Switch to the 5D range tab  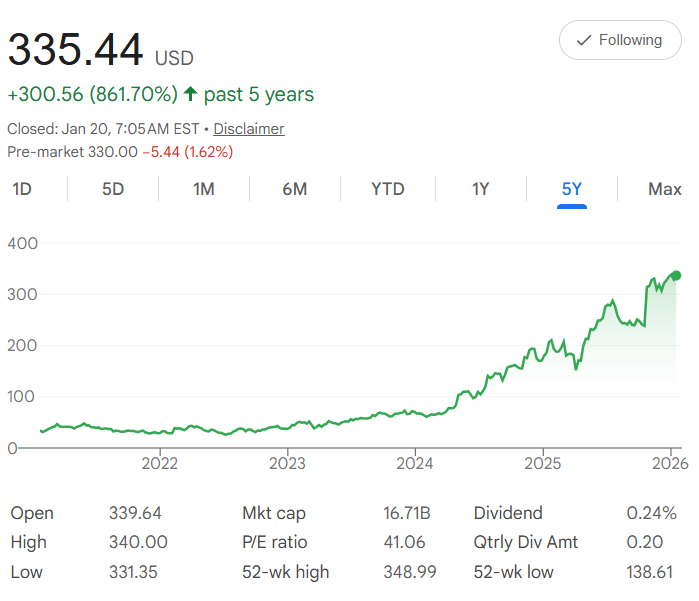113,189
